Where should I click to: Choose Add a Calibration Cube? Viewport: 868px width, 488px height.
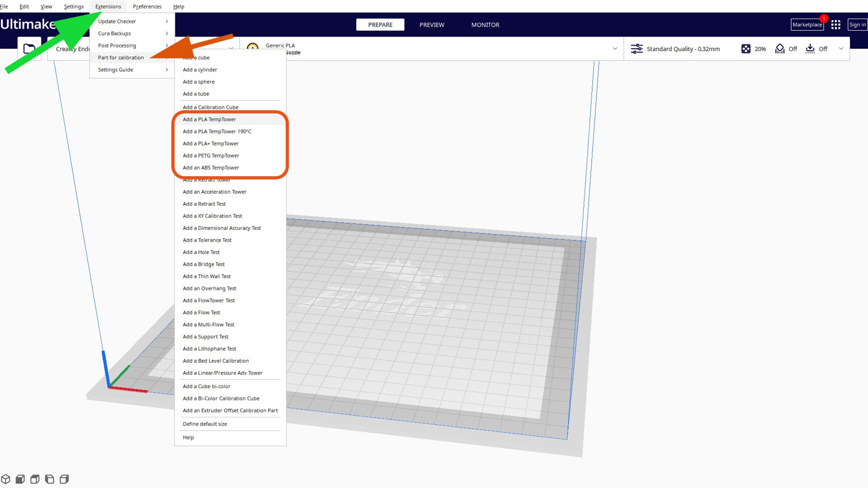pos(230,107)
